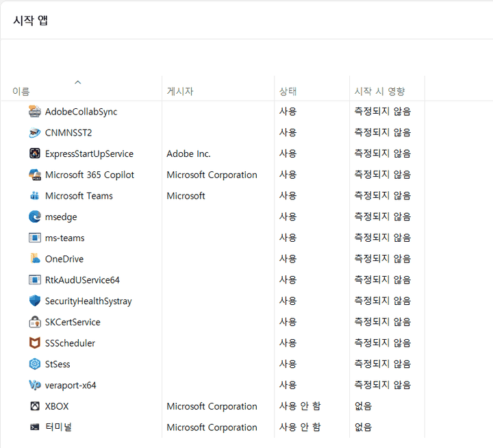Select the ExpressStartUpService Adobe icon
Viewport: 493px width, 448px height.
click(x=35, y=153)
